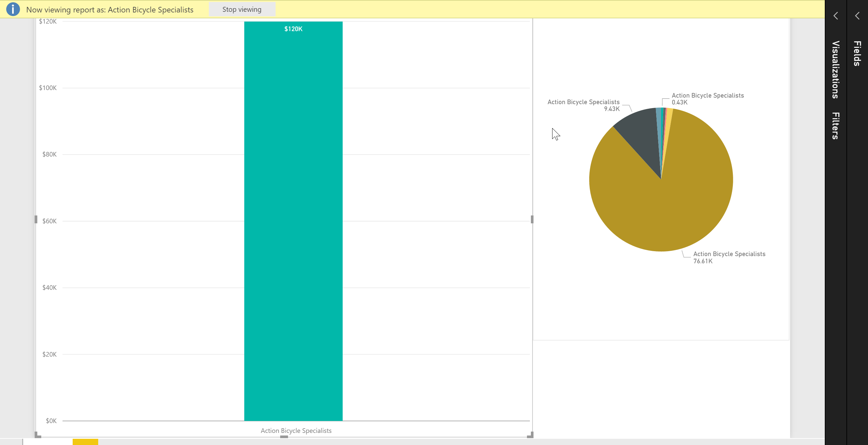This screenshot has width=868, height=445.
Task: Click the blue info icon in banner
Action: click(x=13, y=9)
